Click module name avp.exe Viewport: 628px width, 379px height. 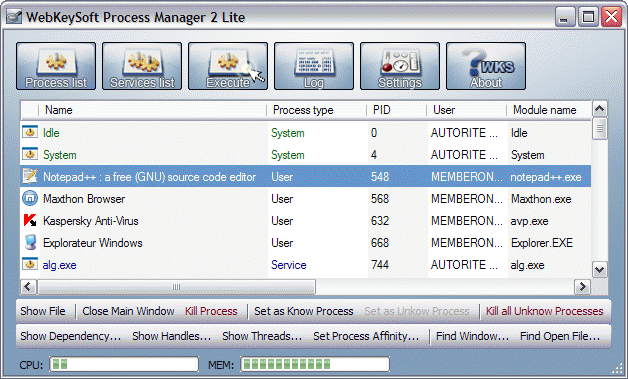pos(529,221)
